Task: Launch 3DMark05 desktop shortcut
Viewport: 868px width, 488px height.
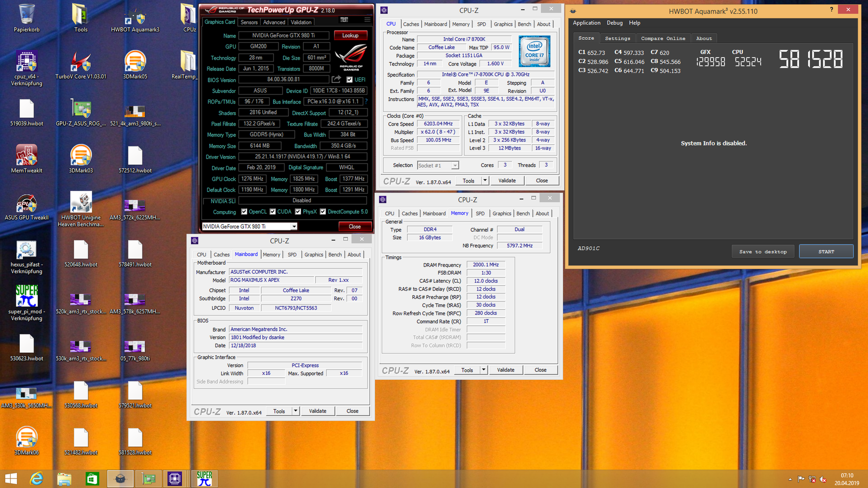Action: point(135,65)
